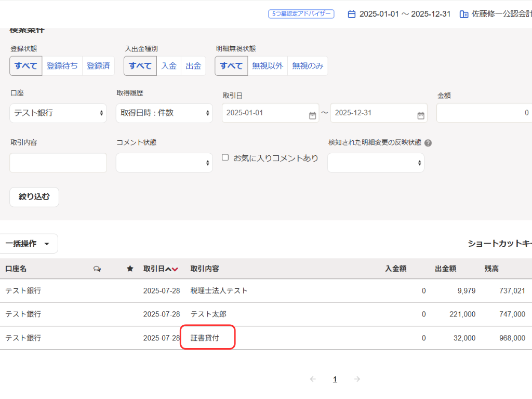Image resolution: width=532 pixels, height=399 pixels.
Task: Expand the コメント状態 dropdown
Action: [164, 163]
